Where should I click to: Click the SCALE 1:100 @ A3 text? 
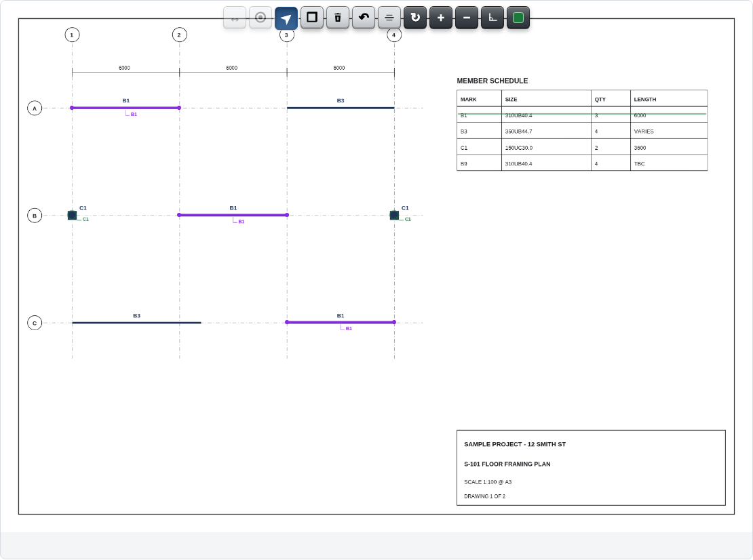tap(488, 482)
